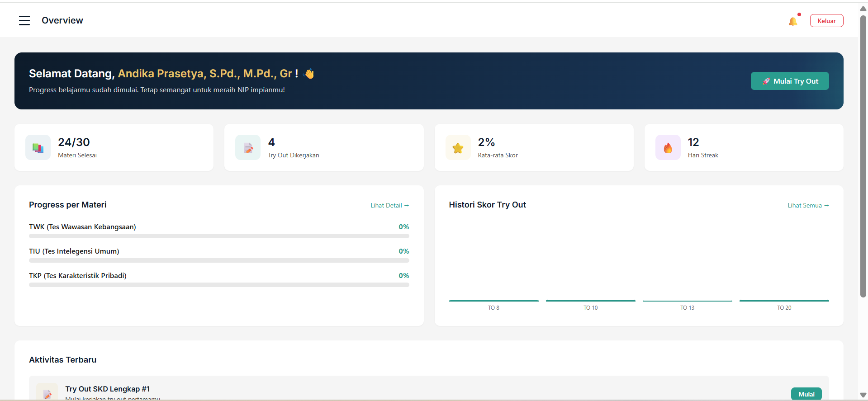Click the Try Out Dikerjakan notepad icon
Viewport: 868px width, 401px height.
[x=248, y=148]
